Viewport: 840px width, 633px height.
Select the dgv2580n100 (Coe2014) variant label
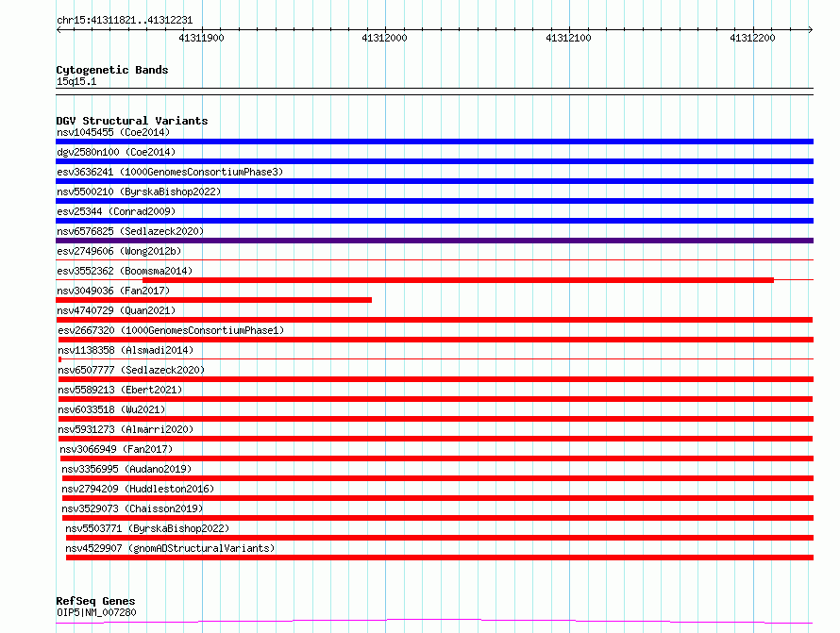point(116,152)
